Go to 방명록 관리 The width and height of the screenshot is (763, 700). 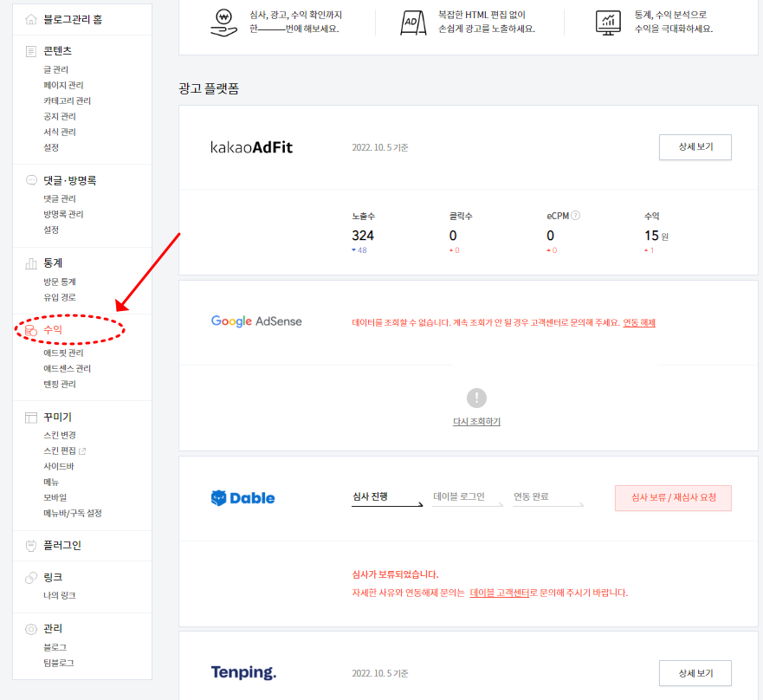click(64, 214)
